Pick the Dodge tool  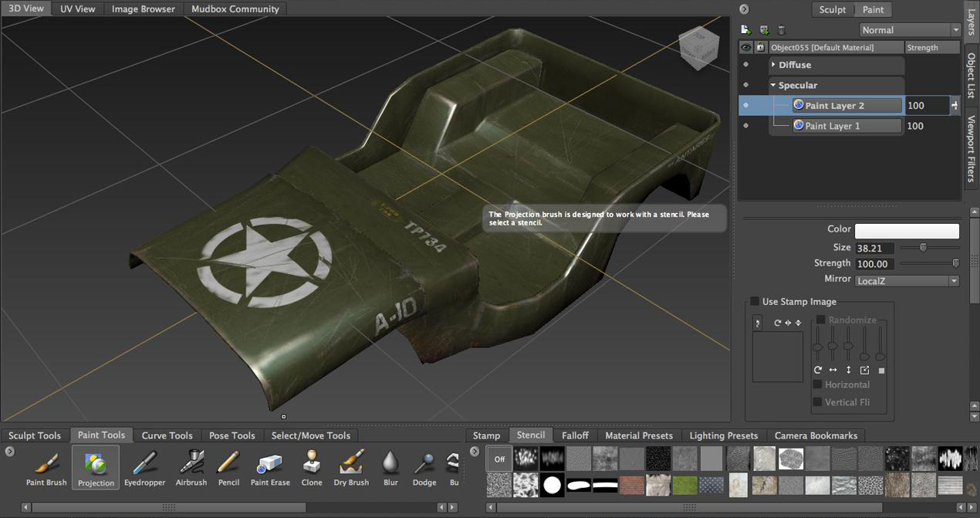(x=424, y=467)
